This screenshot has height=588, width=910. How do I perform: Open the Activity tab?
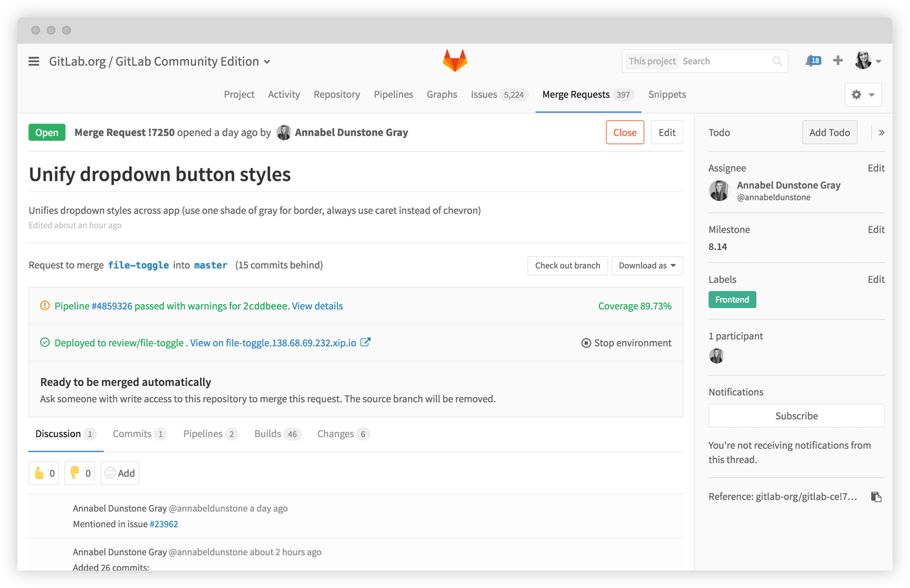pyautogui.click(x=284, y=95)
